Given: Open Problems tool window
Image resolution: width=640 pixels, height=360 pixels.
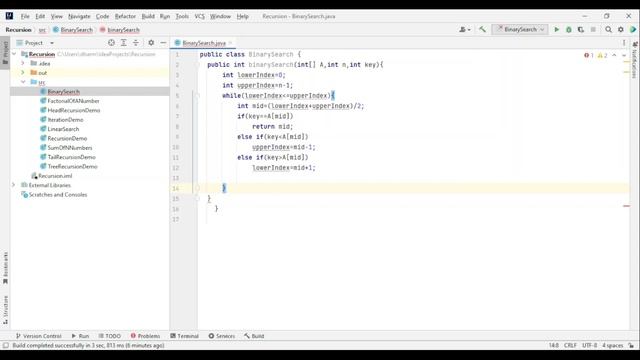Looking at the screenshot, I should click(x=145, y=336).
